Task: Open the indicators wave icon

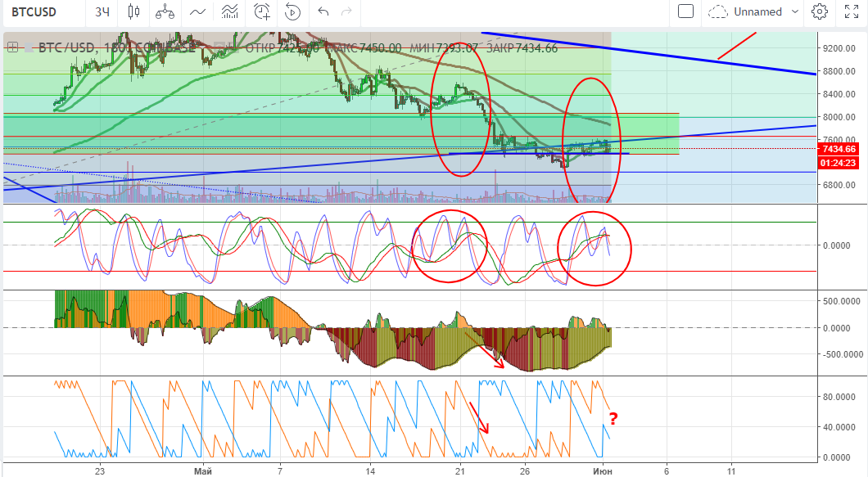Action: (x=197, y=11)
